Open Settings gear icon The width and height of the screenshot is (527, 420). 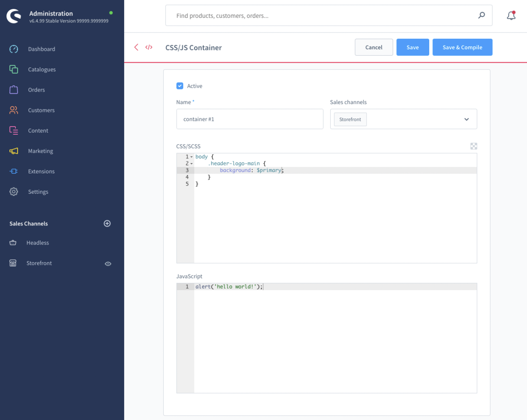[x=14, y=192]
